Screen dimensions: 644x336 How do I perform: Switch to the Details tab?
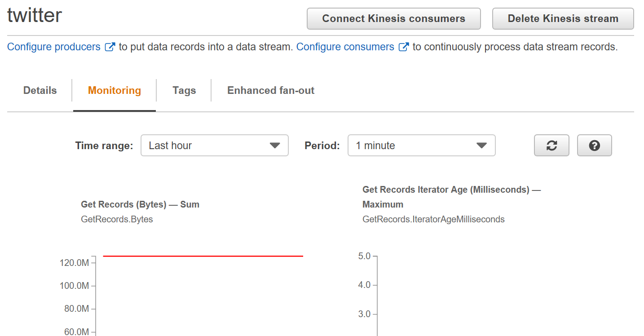(40, 90)
